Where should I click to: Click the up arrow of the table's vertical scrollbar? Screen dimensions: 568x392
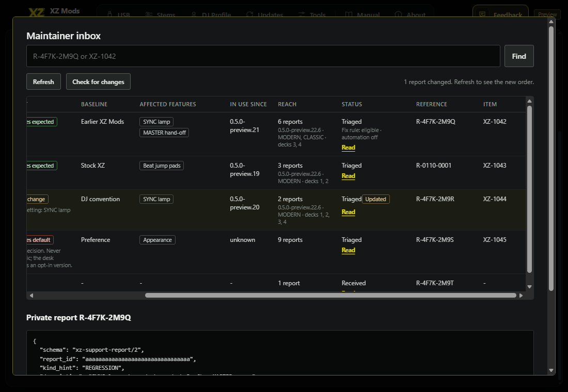coord(529,101)
